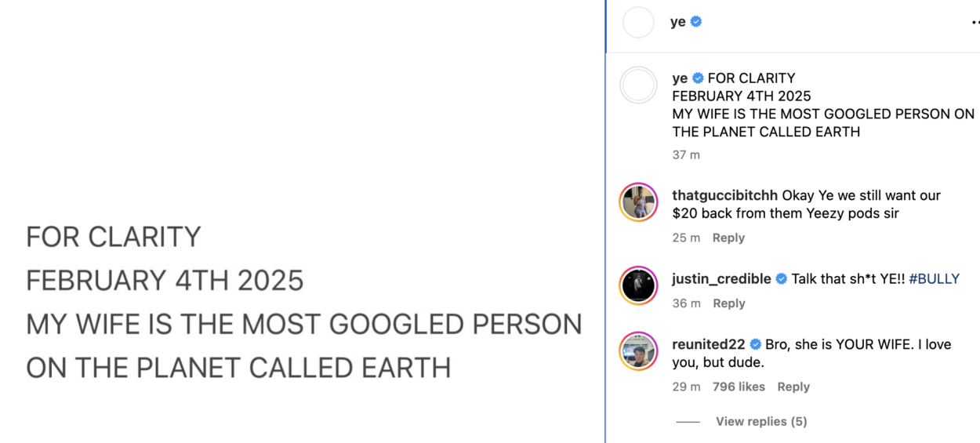View the 796 likes list

tap(739, 387)
